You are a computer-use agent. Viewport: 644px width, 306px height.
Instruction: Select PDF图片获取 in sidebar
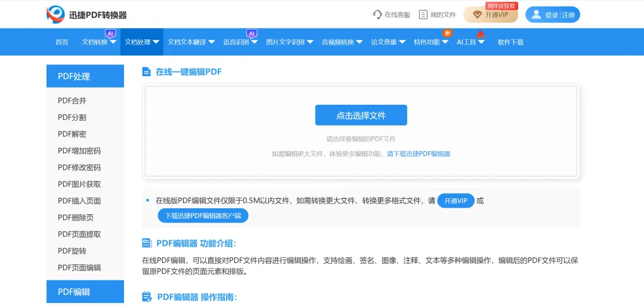[x=79, y=184]
